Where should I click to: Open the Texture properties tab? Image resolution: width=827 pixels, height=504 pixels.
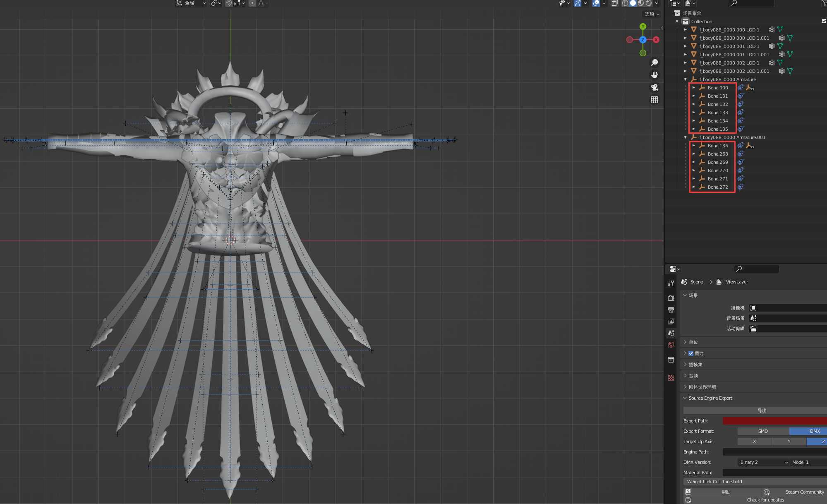[x=671, y=378]
